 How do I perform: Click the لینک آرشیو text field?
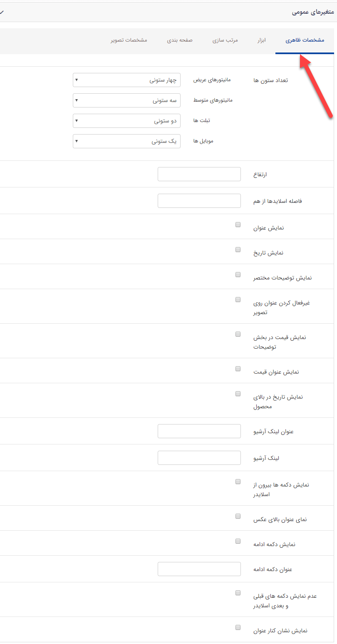[x=199, y=457]
